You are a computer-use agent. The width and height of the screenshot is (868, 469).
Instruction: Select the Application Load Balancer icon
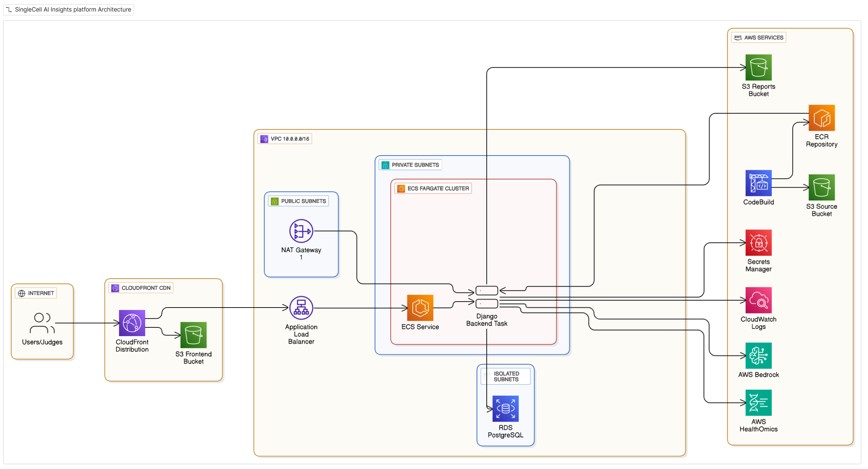click(x=301, y=308)
